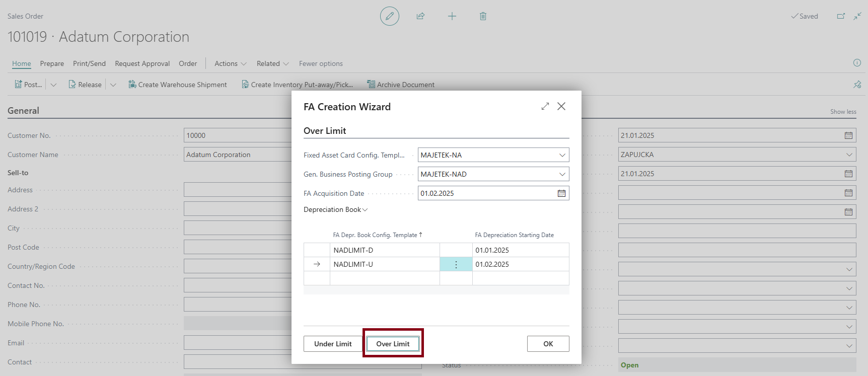Click OK in the wizard dialog
Screen dimensions: 868x376
tap(548, 344)
